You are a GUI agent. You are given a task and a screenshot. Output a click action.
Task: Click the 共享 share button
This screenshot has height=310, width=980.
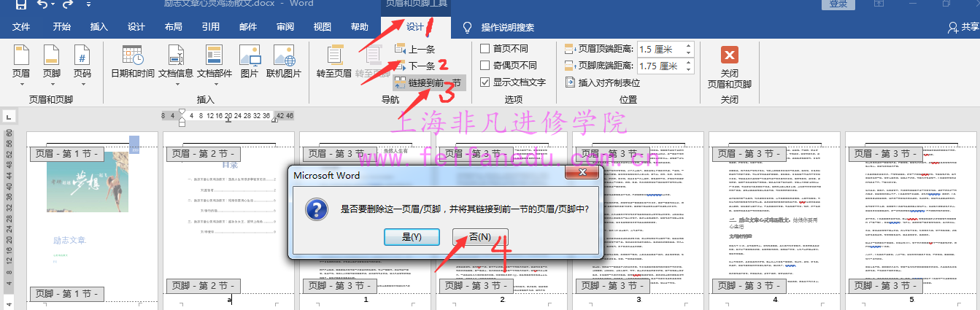coord(963,27)
